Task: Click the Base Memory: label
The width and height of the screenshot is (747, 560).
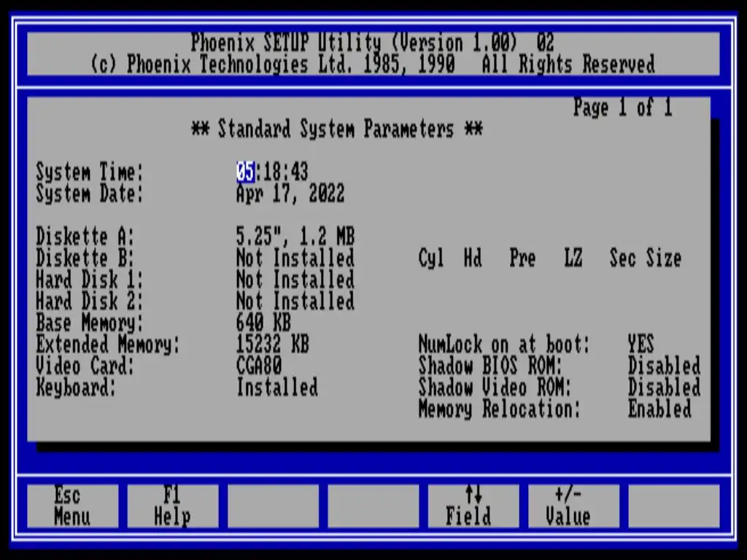Action: tap(90, 323)
